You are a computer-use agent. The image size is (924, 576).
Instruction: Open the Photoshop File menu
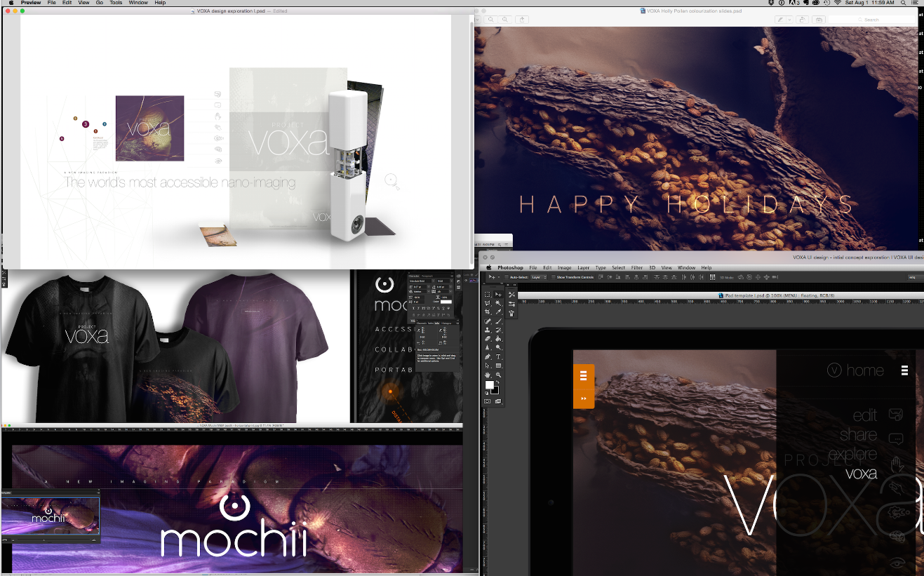pos(533,267)
